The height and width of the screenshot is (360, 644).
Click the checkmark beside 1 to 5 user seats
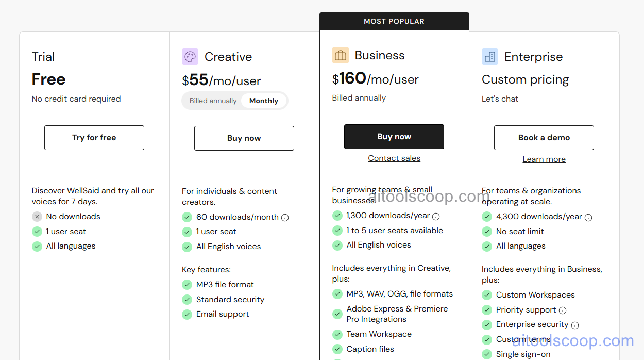pos(337,231)
